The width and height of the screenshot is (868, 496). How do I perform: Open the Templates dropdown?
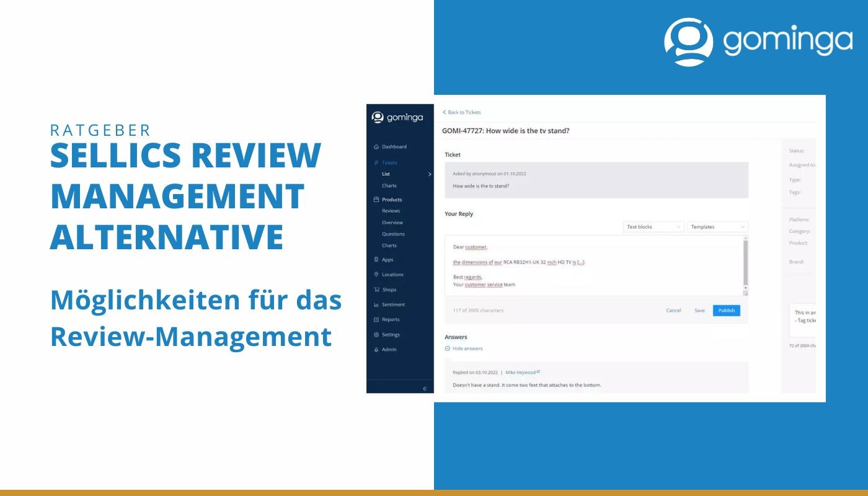point(717,227)
